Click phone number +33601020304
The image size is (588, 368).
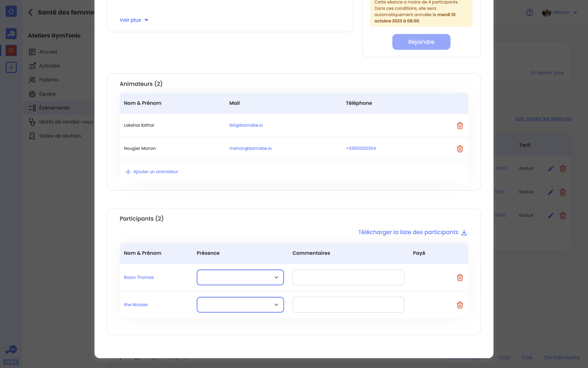360,148
